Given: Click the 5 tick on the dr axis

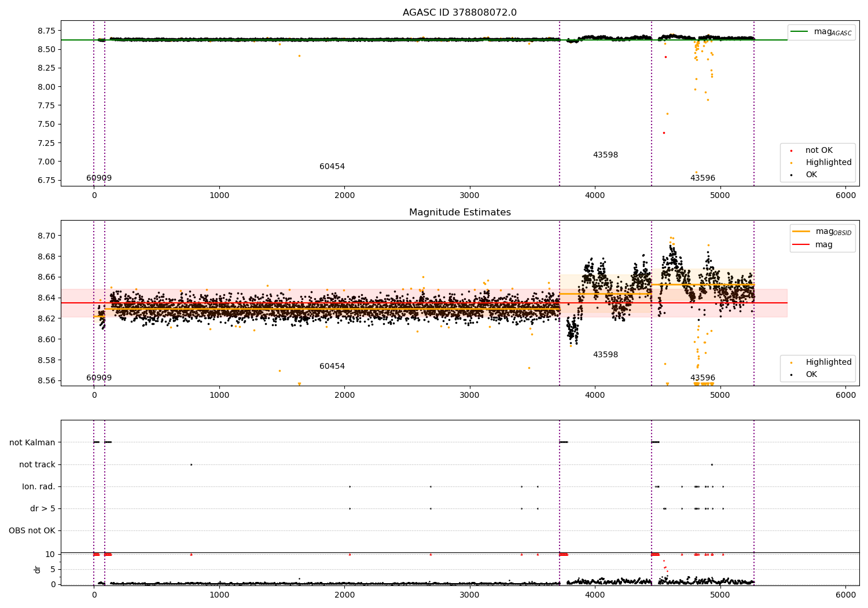Looking at the screenshot, I should [x=53, y=570].
